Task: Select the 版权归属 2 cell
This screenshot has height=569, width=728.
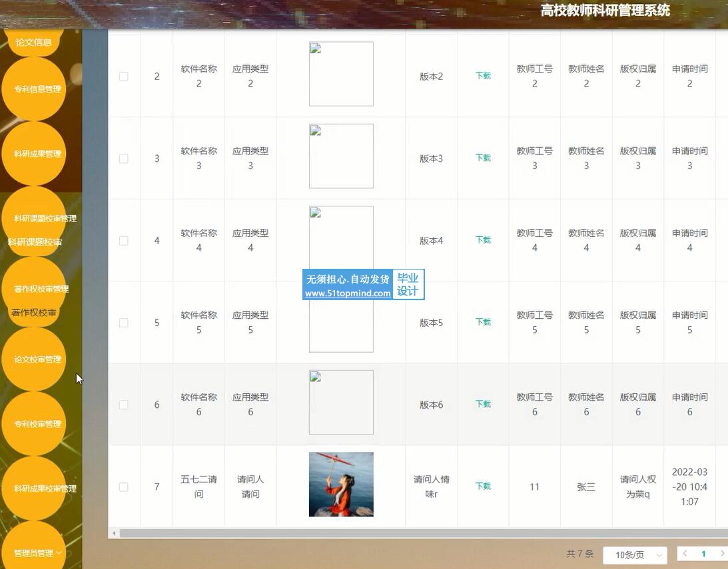Action: point(638,76)
